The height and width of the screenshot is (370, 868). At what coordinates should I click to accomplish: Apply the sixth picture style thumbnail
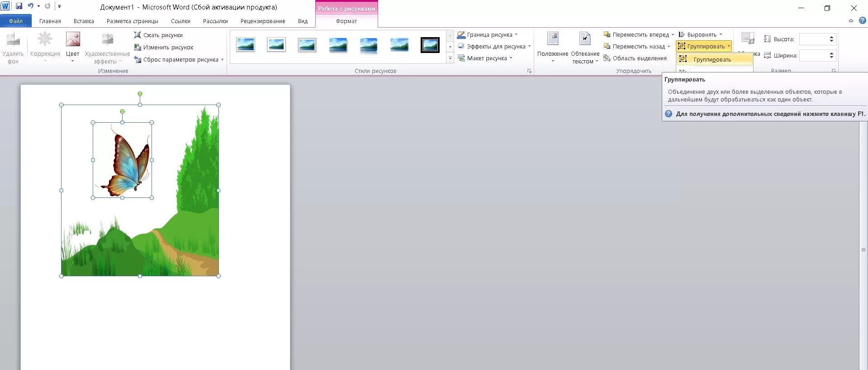(399, 45)
